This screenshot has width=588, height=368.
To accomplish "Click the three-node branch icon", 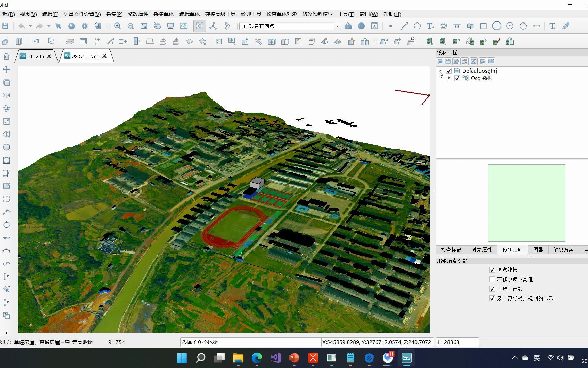I will (x=213, y=26).
